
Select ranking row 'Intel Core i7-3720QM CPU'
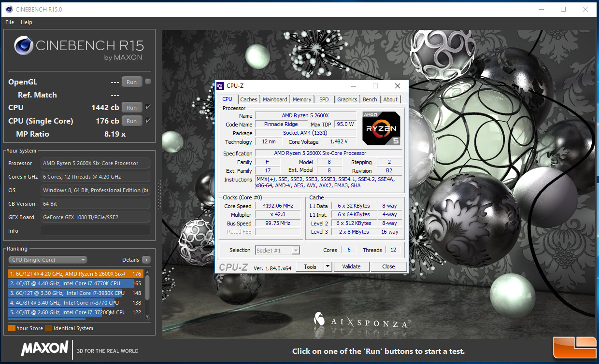pyautogui.click(x=76, y=312)
